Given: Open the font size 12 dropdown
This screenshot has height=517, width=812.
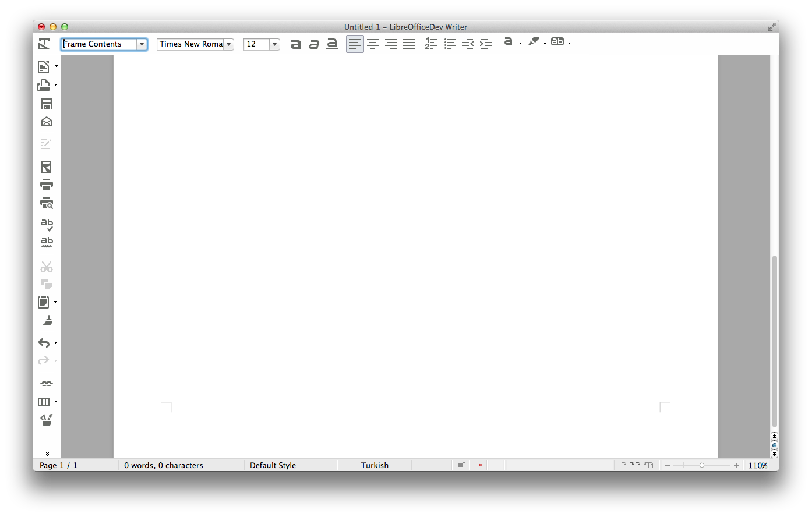Looking at the screenshot, I should [x=274, y=44].
